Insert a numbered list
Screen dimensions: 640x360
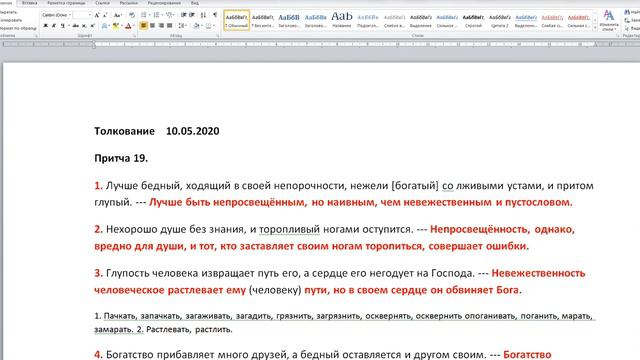pyautogui.click(x=156, y=15)
